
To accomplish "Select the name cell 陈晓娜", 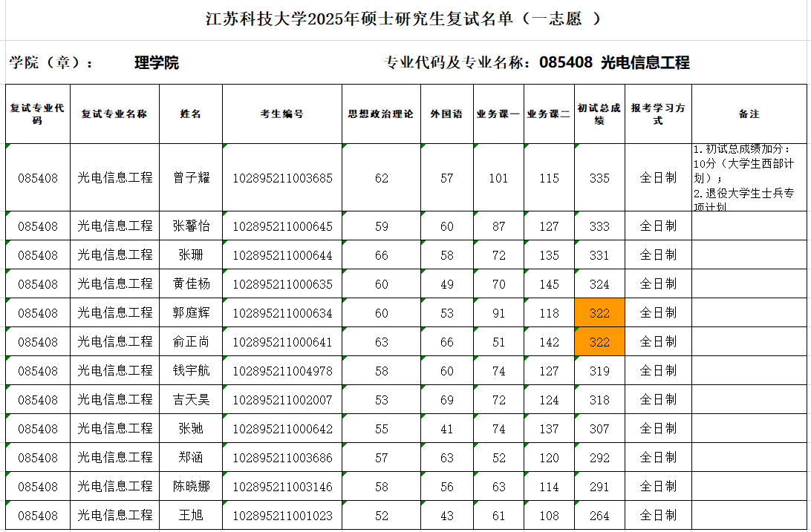I will tap(191, 487).
